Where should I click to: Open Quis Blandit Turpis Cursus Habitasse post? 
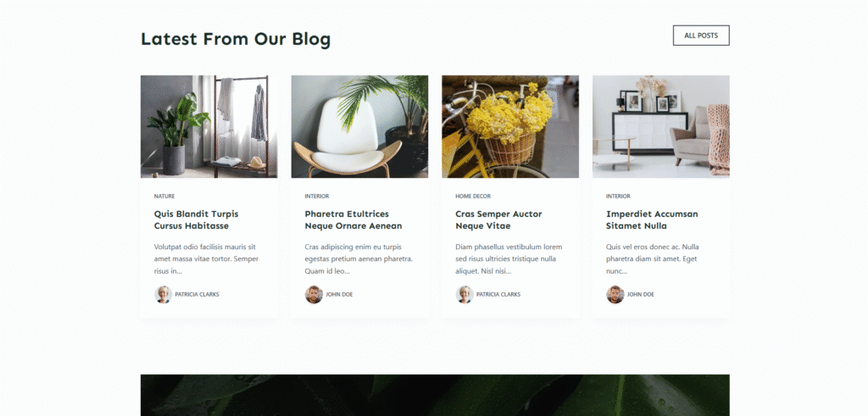tap(197, 219)
